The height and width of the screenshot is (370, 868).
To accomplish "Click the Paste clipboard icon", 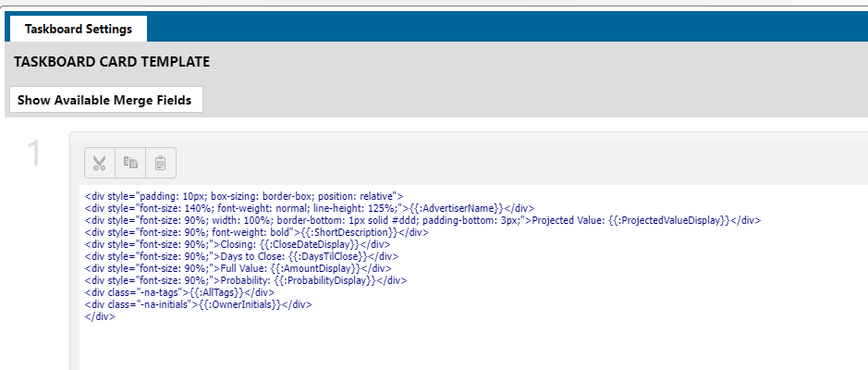I will (x=160, y=163).
